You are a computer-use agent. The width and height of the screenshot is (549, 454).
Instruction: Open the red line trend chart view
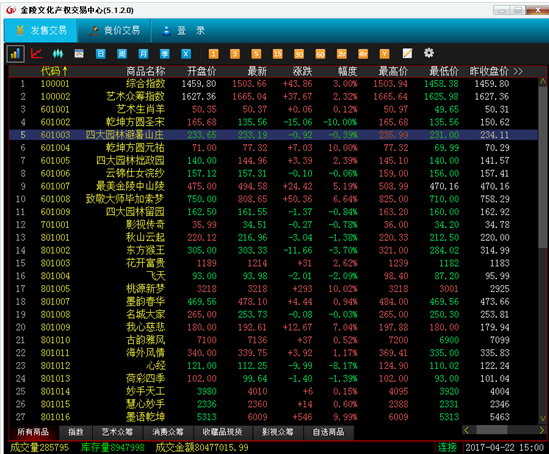[36, 54]
